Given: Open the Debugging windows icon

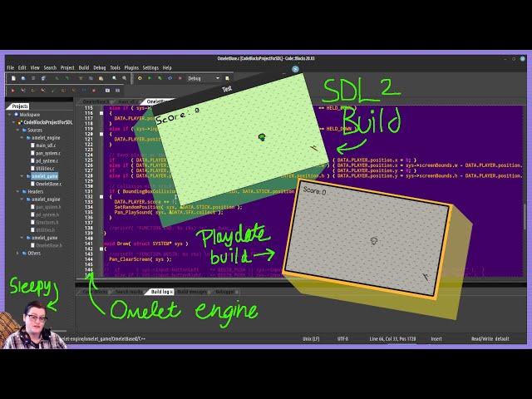Looking at the screenshot, I should coord(107,91).
